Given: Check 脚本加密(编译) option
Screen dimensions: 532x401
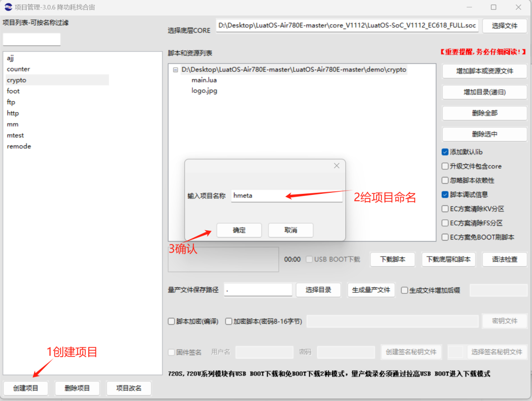Looking at the screenshot, I should [x=171, y=321].
